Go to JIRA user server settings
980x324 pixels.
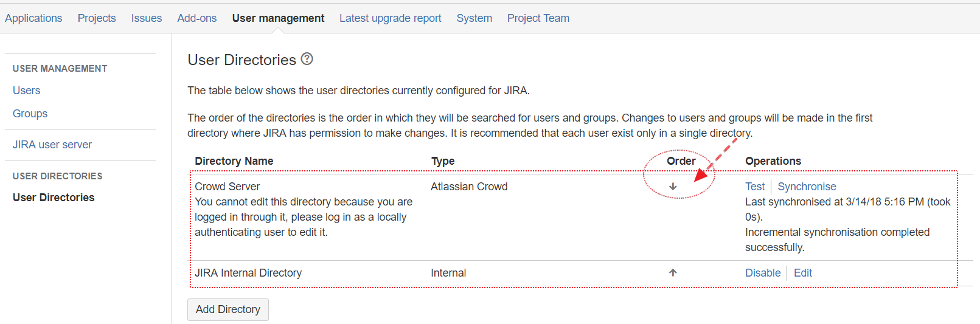tap(52, 145)
